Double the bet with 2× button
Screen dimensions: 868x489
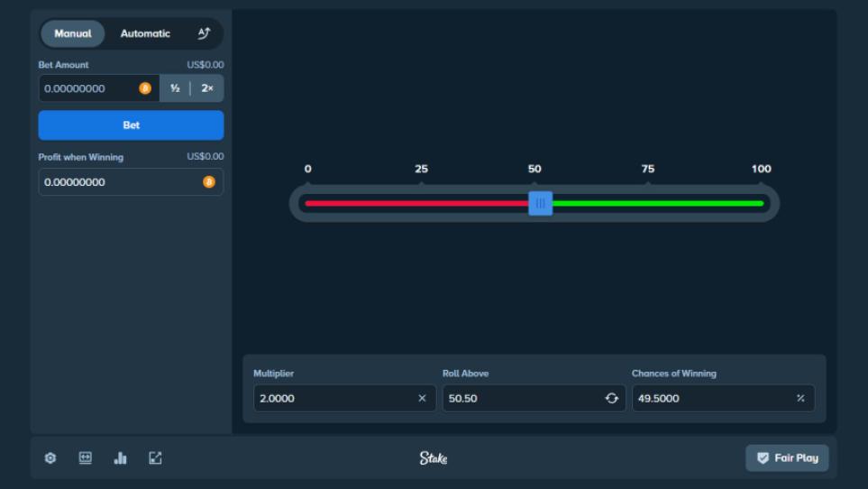point(207,88)
